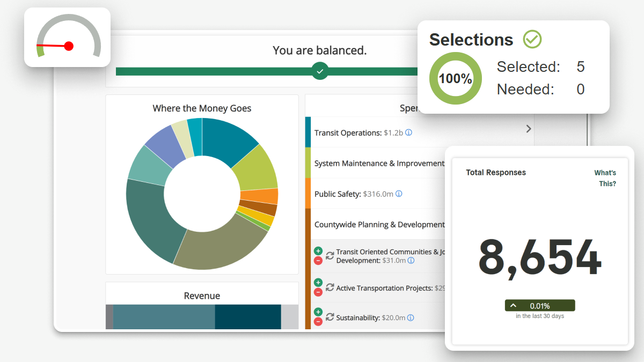Image resolution: width=644 pixels, height=362 pixels.
Task: Increase the Sustainability budget amount
Action: pyautogui.click(x=318, y=312)
